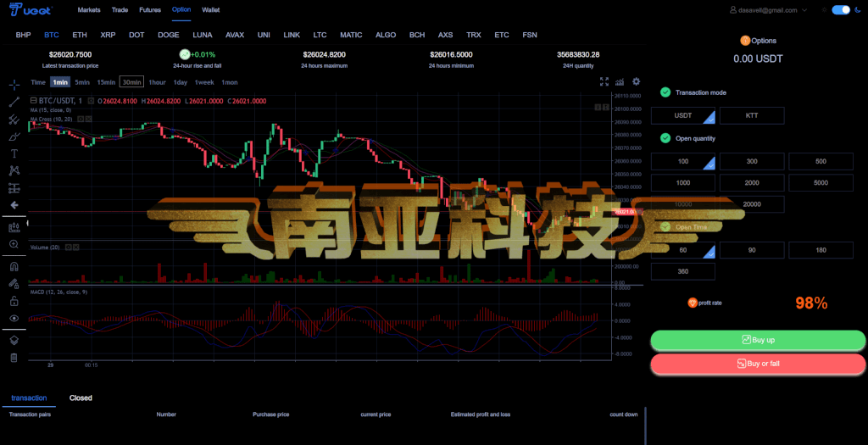This screenshot has height=445, width=868.
Task: Select the 1week chart interval
Action: pyautogui.click(x=204, y=82)
